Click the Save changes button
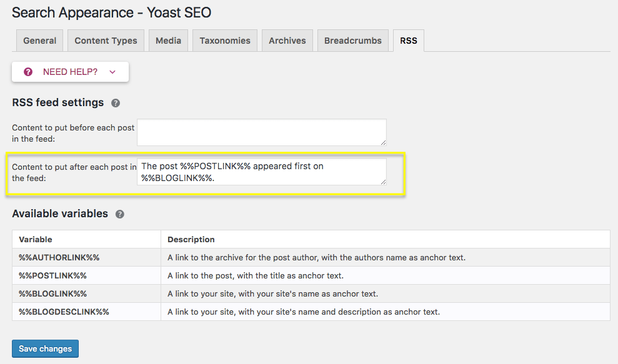The image size is (618, 364). (x=46, y=348)
